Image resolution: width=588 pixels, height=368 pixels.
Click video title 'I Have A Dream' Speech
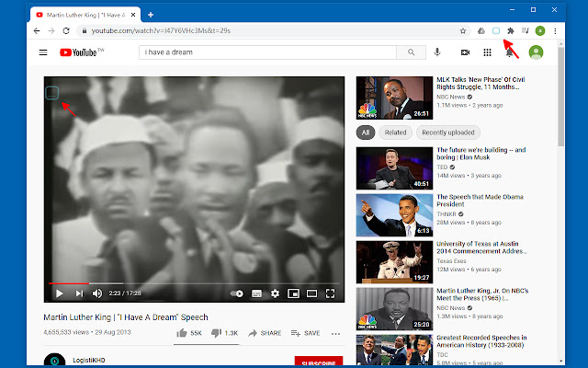coord(126,317)
